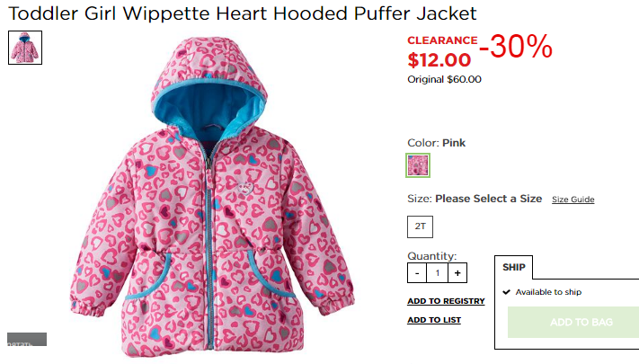Click the Available to ship checkmark icon
639x364 pixels.
tap(507, 292)
